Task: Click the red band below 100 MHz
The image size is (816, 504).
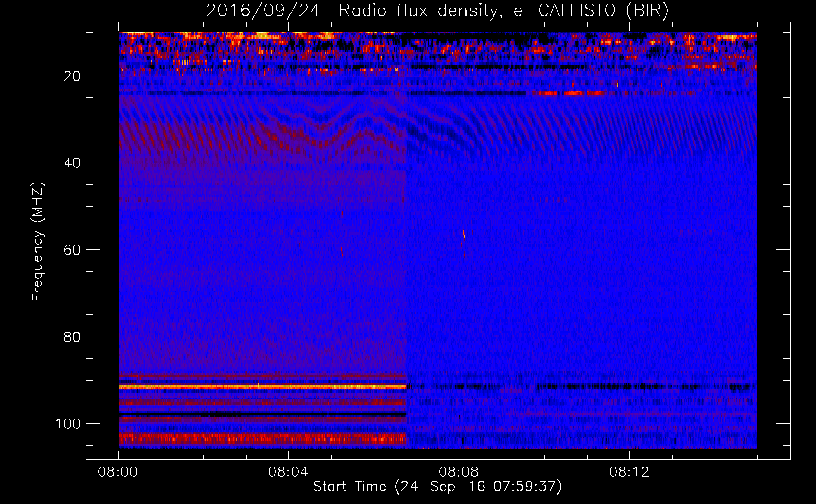Action: 262,438
